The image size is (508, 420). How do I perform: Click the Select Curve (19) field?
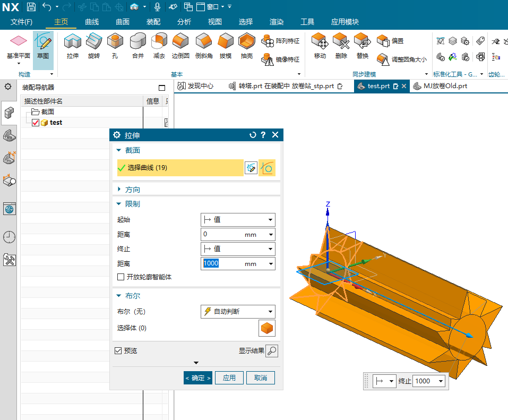click(180, 168)
